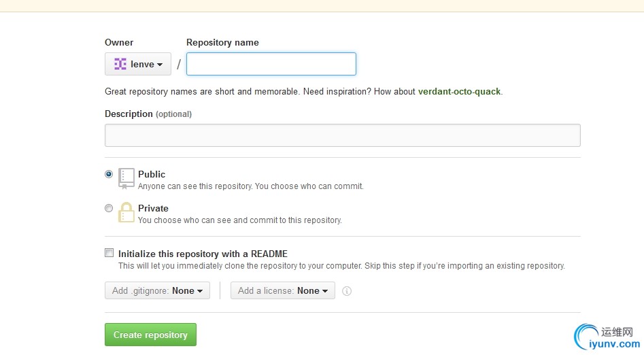Focus the Repository name text field
The height and width of the screenshot is (355, 644).
[x=271, y=64]
